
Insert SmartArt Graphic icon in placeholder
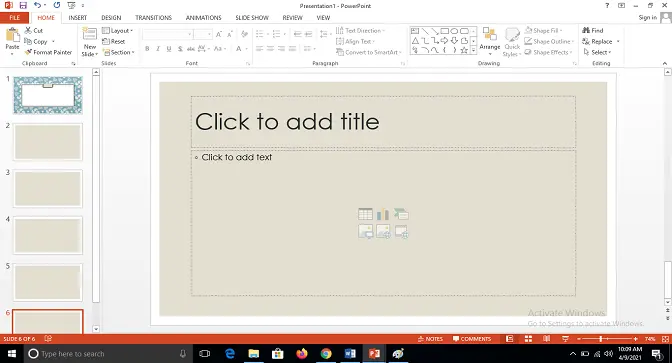click(401, 214)
